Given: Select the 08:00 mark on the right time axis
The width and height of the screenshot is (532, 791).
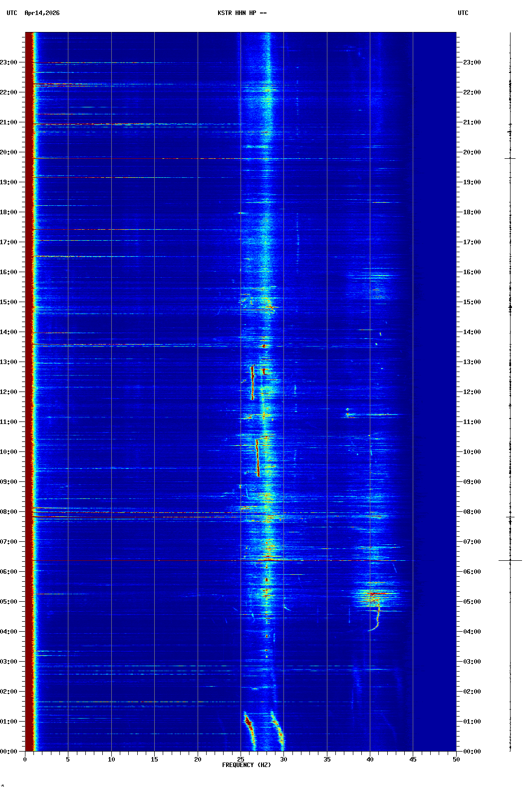Looking at the screenshot, I should [x=472, y=512].
